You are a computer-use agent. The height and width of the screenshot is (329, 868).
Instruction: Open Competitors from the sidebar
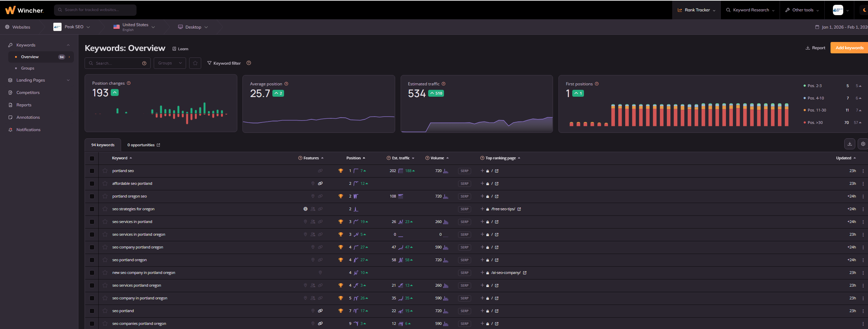(x=28, y=92)
